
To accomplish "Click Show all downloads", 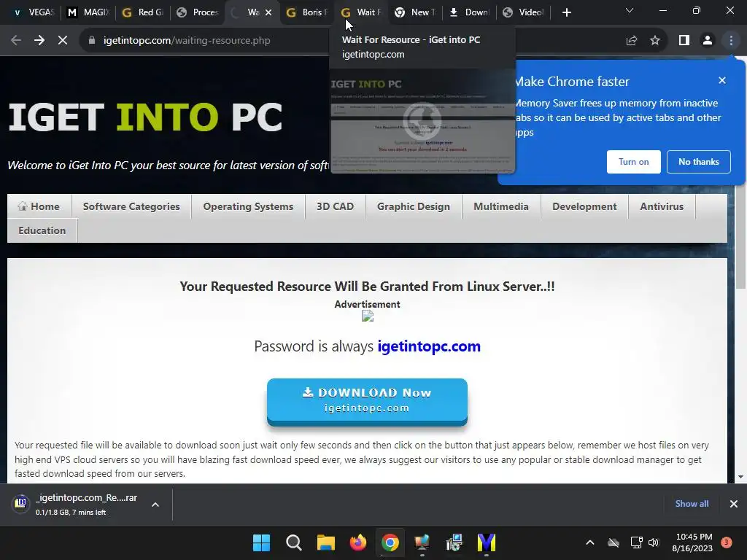I will [692, 504].
